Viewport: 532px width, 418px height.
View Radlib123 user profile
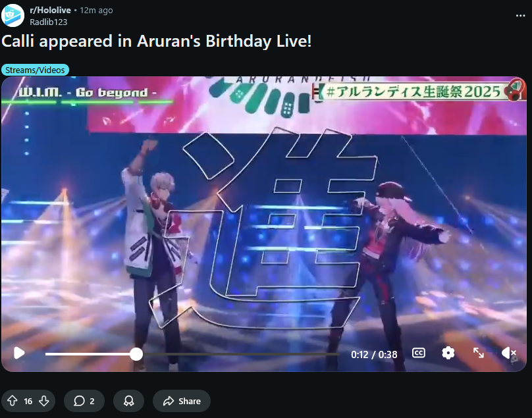tap(49, 22)
